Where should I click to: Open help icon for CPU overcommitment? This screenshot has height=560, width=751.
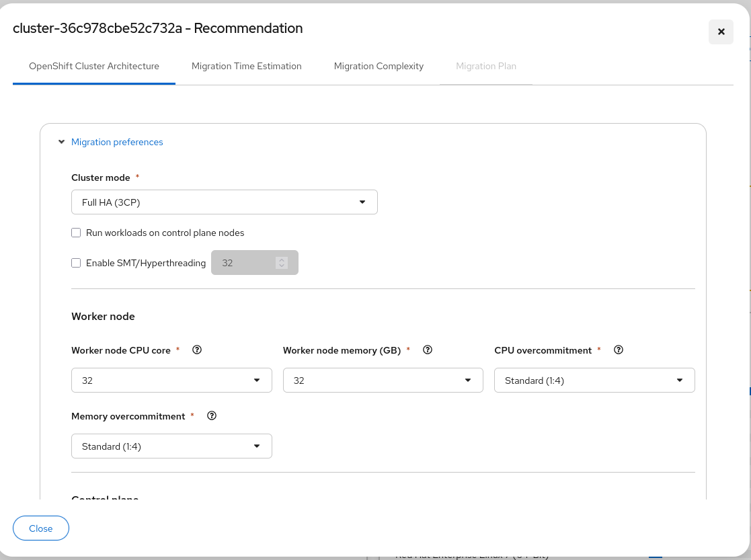[619, 350]
